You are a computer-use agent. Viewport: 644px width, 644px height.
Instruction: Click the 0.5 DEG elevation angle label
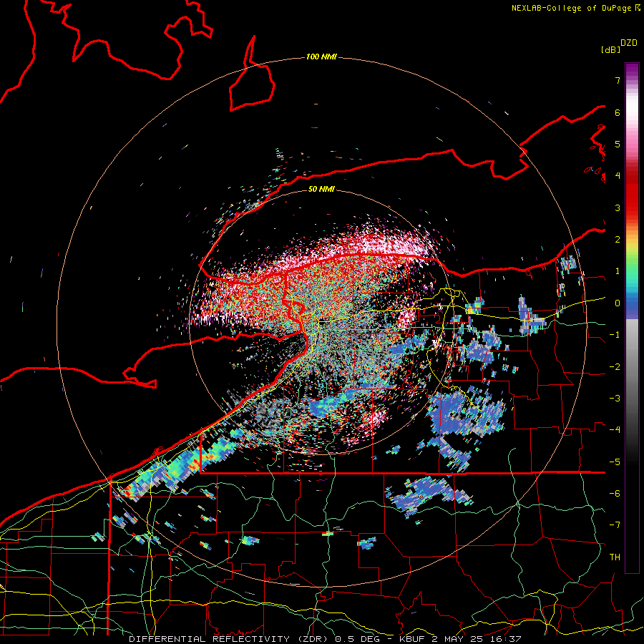click(x=357, y=639)
